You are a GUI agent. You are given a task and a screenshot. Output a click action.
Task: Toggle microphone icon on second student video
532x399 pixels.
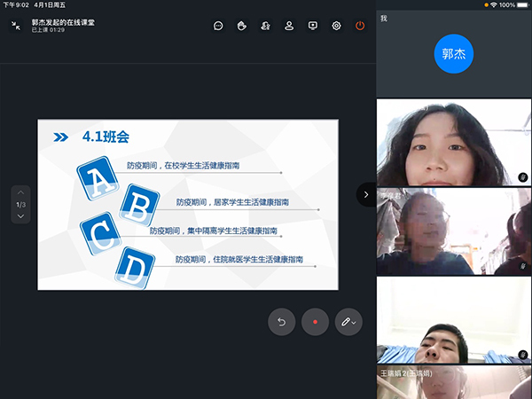click(523, 266)
